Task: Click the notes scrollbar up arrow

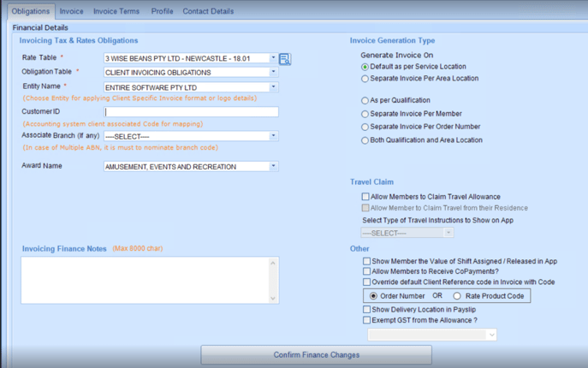Action: [273, 263]
